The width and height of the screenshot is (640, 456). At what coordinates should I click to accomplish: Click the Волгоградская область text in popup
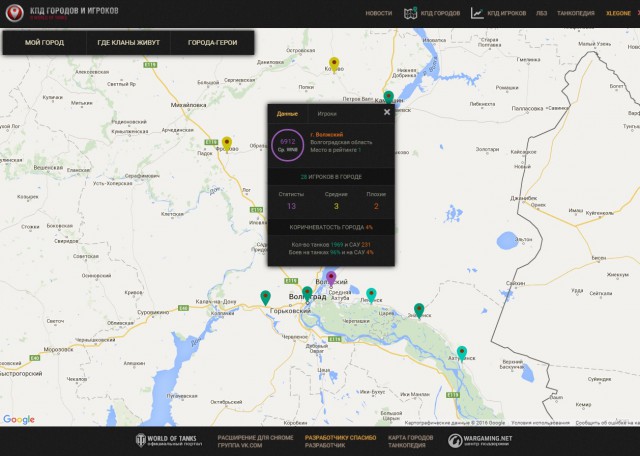341,142
